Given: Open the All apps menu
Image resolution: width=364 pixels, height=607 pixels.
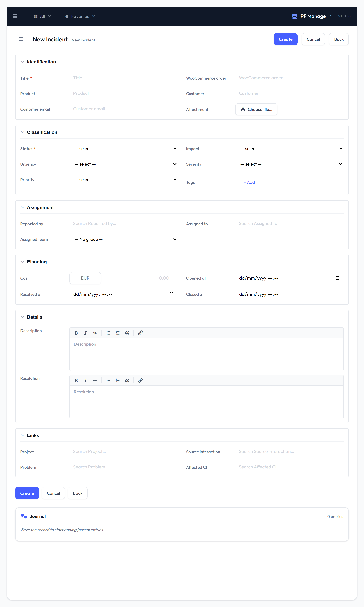Looking at the screenshot, I should (42, 16).
